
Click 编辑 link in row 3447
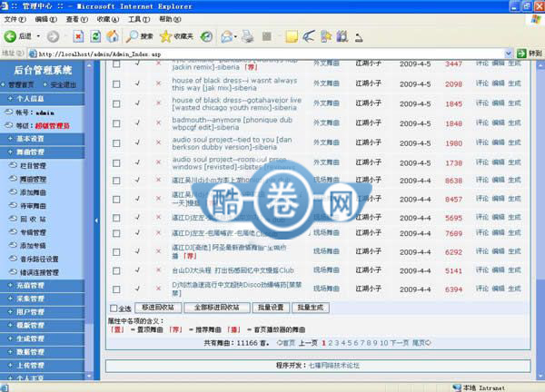coord(498,63)
